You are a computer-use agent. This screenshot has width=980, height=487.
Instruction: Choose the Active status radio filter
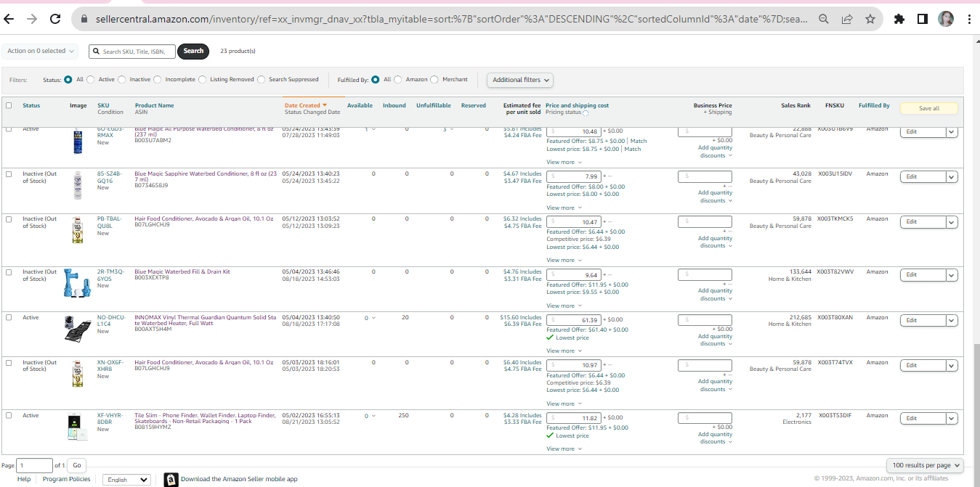click(x=92, y=79)
